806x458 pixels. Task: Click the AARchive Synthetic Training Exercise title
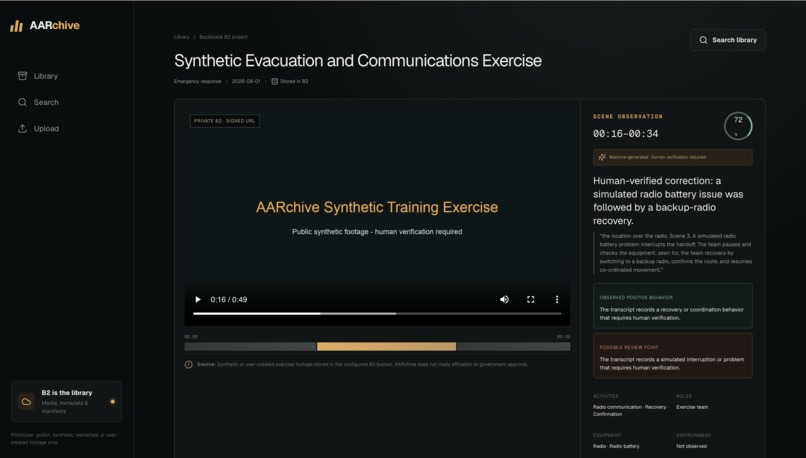(377, 207)
